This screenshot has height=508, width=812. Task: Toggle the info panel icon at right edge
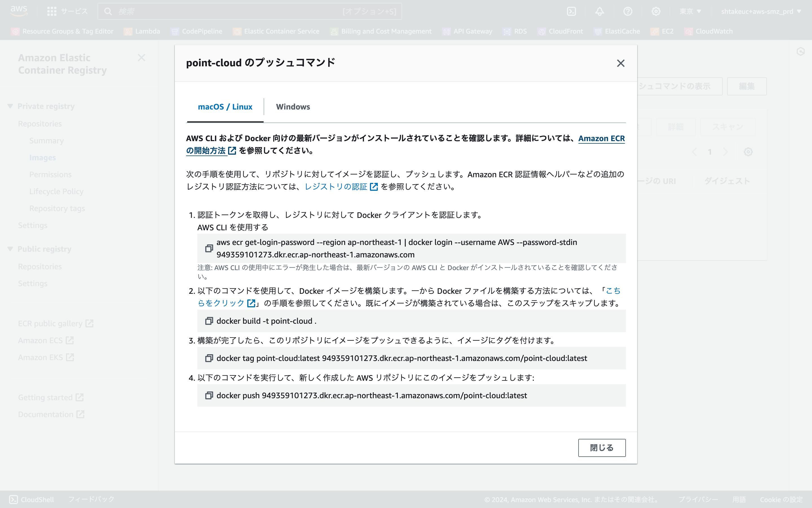click(x=801, y=51)
